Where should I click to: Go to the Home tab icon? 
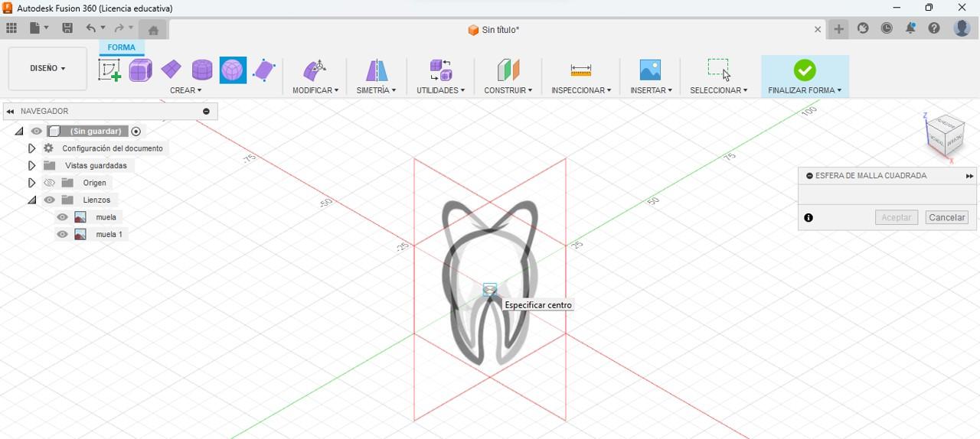pos(153,30)
